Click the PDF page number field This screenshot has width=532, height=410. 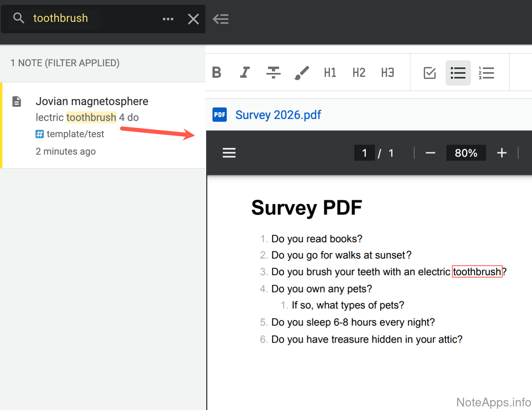point(364,153)
